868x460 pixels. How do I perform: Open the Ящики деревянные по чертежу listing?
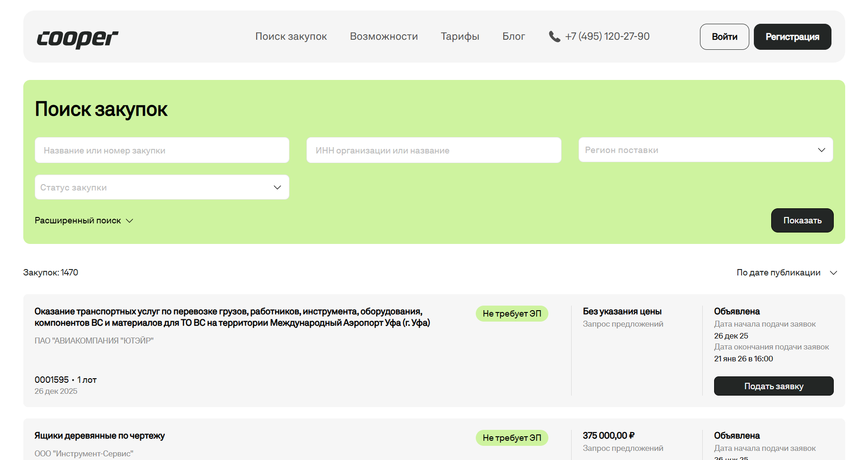[100, 436]
